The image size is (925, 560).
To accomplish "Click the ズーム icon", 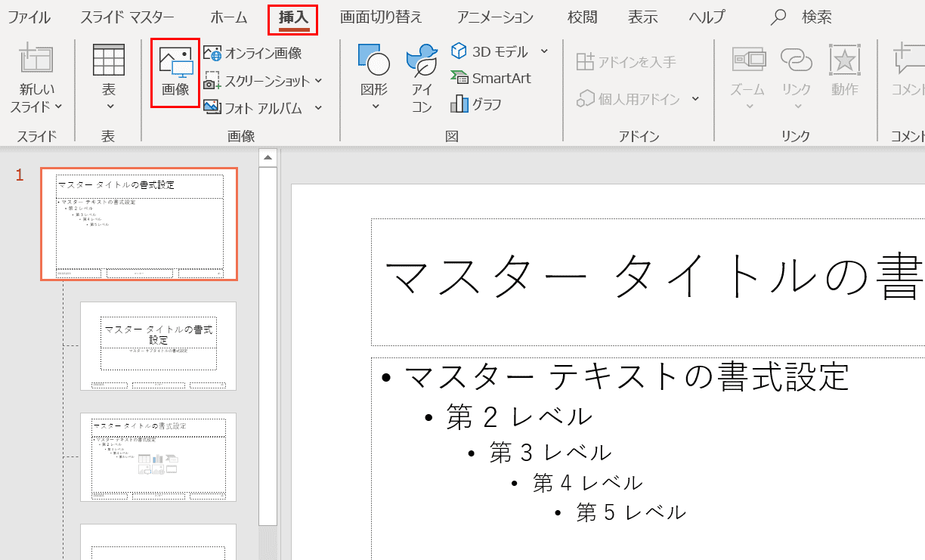I will [749, 60].
